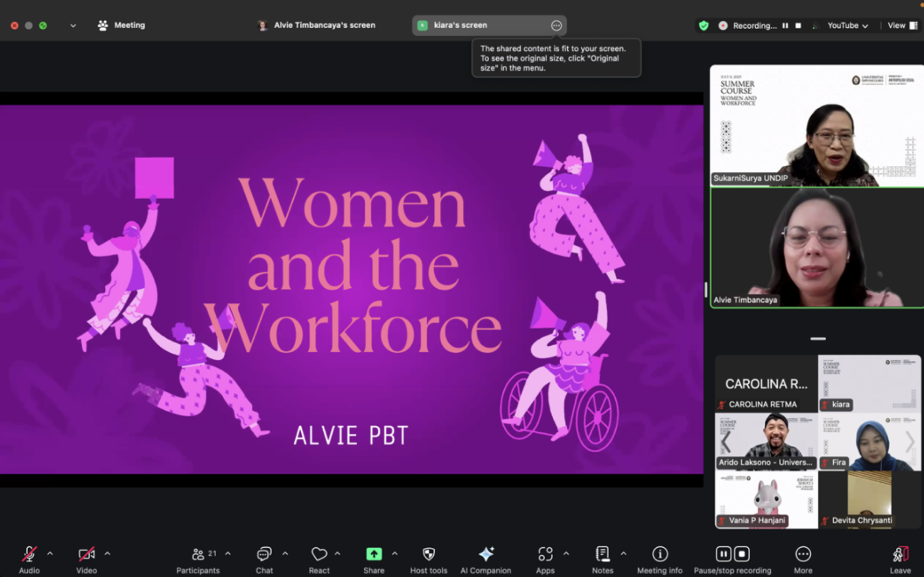The image size is (924, 577).
Task: Turn on the Video camera
Action: pyautogui.click(x=86, y=554)
